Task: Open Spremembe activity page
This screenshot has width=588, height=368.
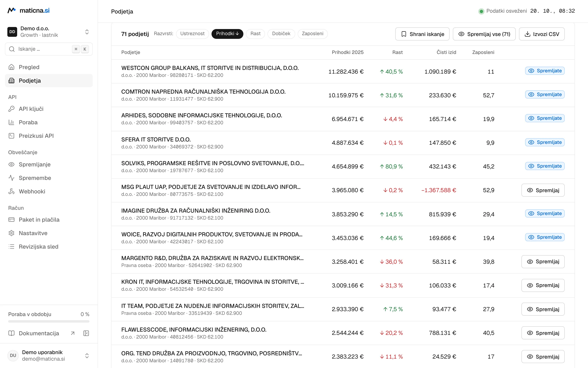Action: coord(49,178)
